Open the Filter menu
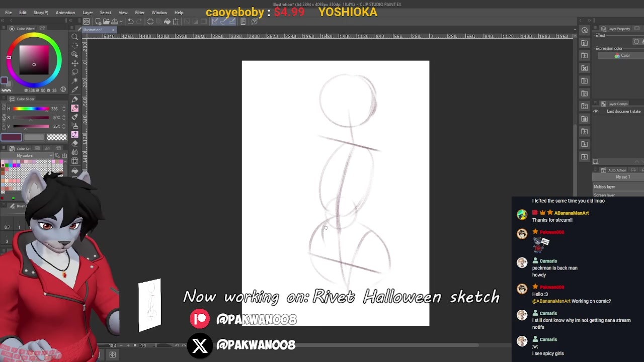Viewport: 644px width, 362px height. pyautogui.click(x=139, y=12)
